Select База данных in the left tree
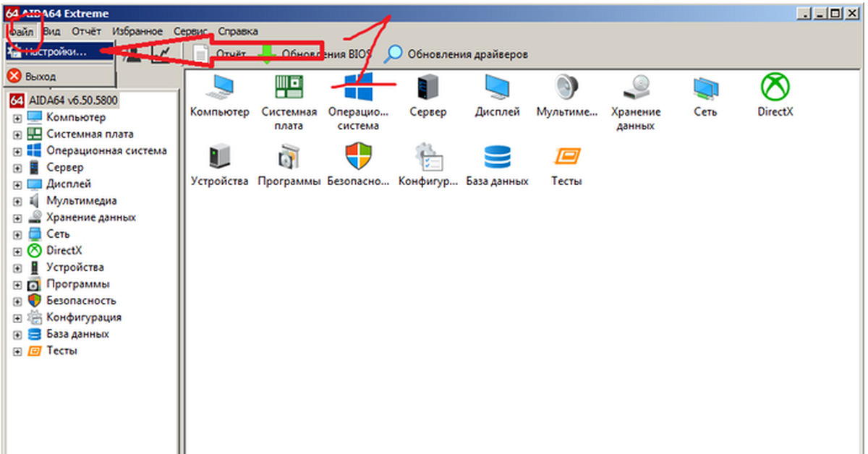The image size is (868, 454). pos(77,333)
